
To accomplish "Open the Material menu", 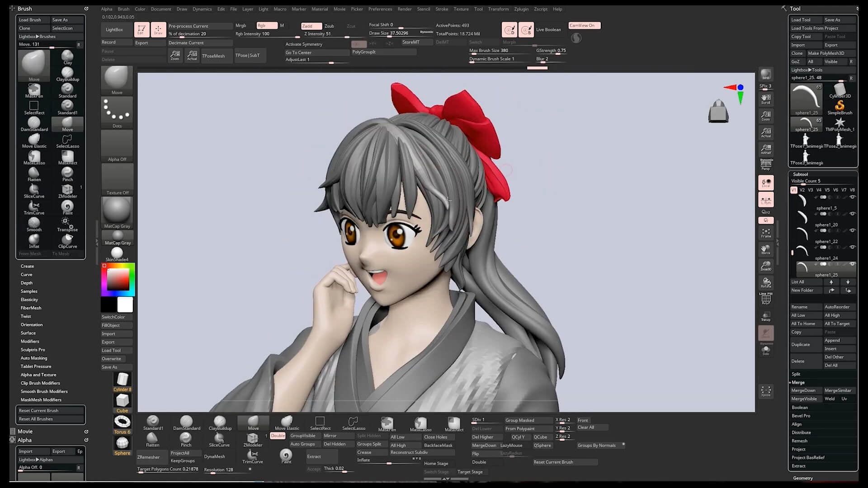I will click(320, 9).
